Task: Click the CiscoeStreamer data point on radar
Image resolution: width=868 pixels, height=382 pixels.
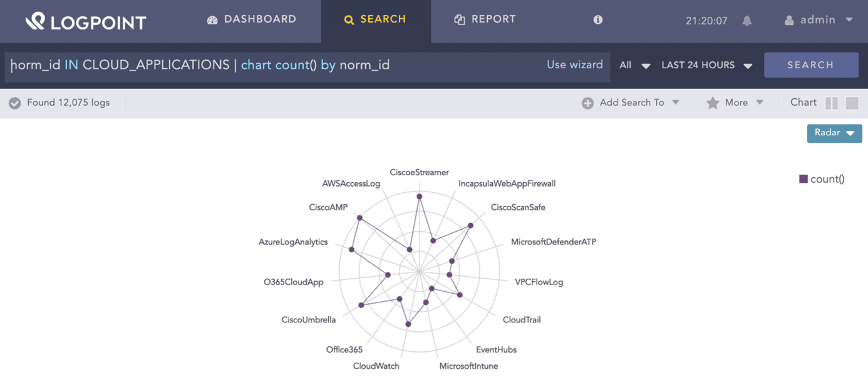Action: coord(420,197)
